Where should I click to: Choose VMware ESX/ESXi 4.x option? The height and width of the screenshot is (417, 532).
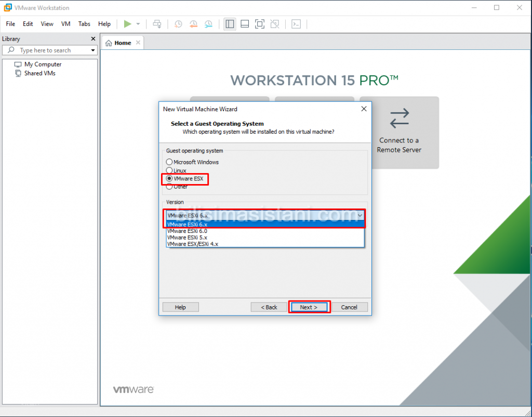pyautogui.click(x=265, y=244)
